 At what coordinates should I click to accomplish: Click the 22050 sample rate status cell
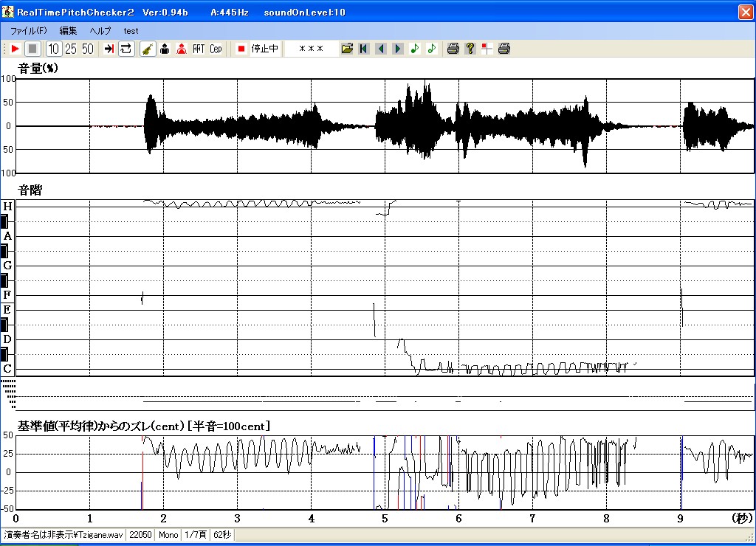[140, 534]
